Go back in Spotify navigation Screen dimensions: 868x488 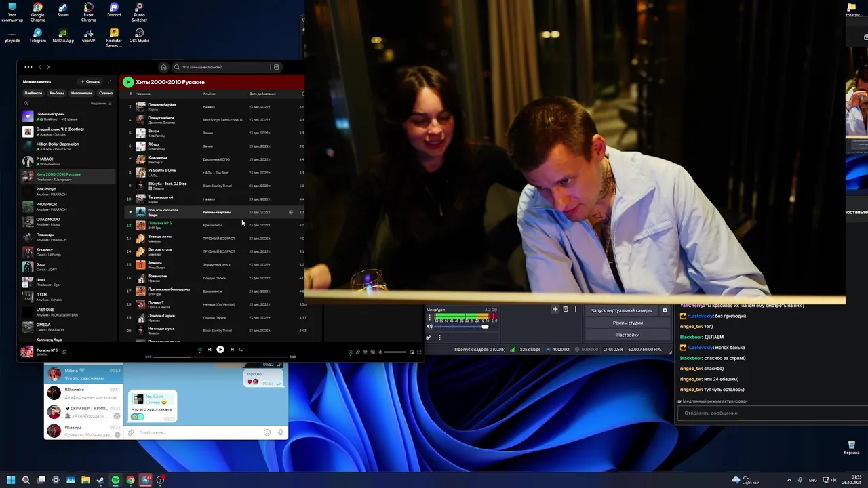[x=39, y=67]
